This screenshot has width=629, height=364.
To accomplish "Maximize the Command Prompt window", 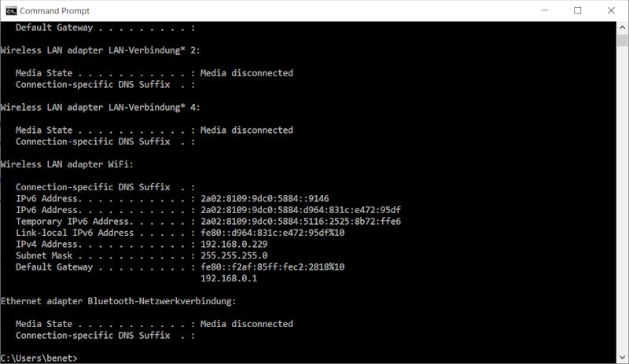I will coord(577,10).
